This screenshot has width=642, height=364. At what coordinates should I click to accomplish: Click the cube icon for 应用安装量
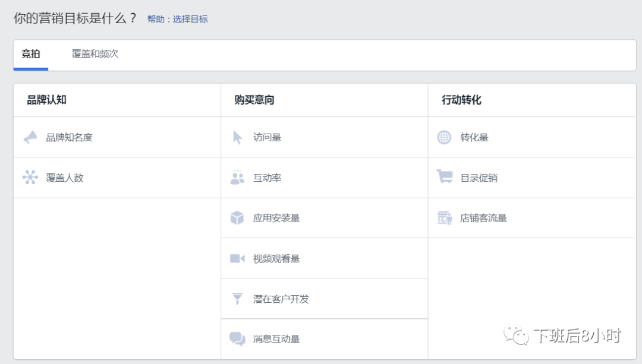tap(238, 217)
